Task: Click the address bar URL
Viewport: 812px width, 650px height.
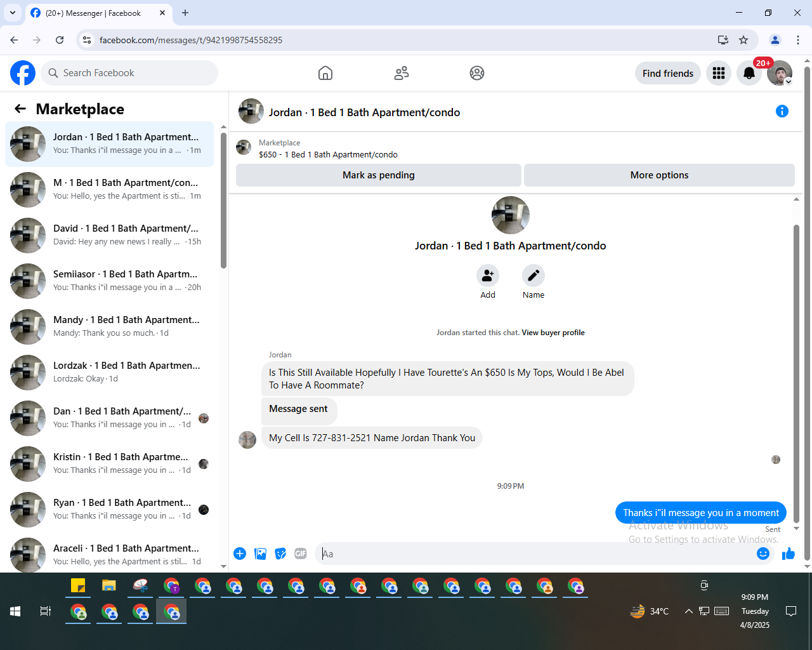Action: [x=191, y=40]
